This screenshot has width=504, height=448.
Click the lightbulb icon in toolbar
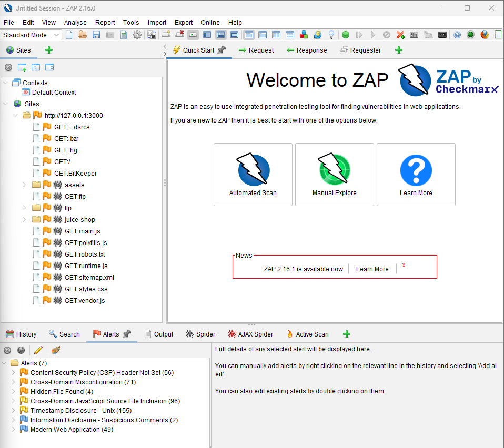(331, 35)
